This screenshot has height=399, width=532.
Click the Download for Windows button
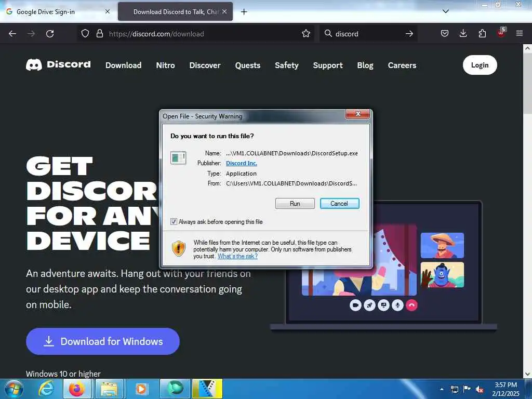coord(103,341)
